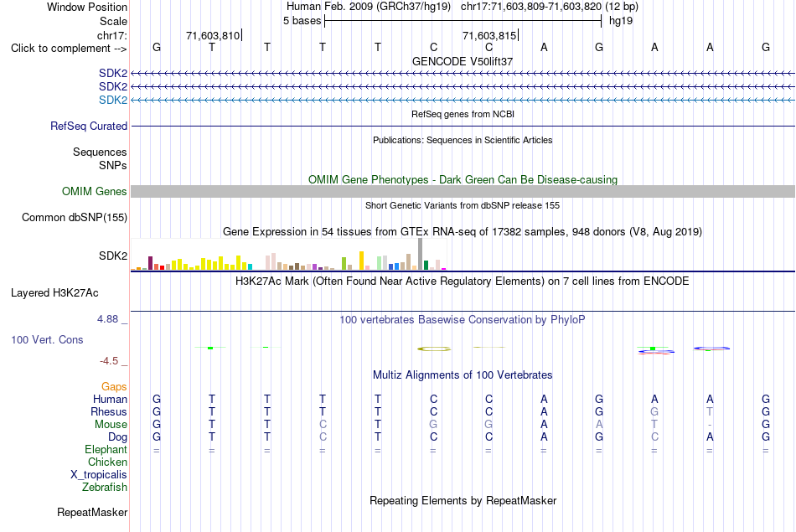Select the Rhesus species label
The width and height of the screenshot is (796, 532).
pyautogui.click(x=109, y=411)
